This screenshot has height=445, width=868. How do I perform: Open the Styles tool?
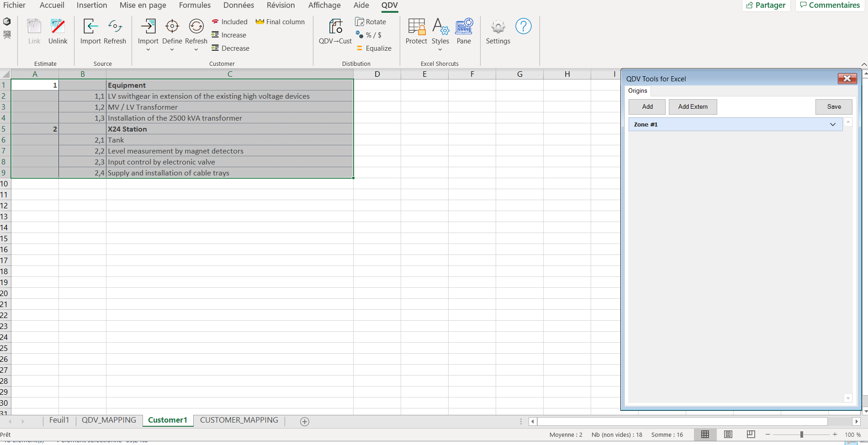(440, 27)
